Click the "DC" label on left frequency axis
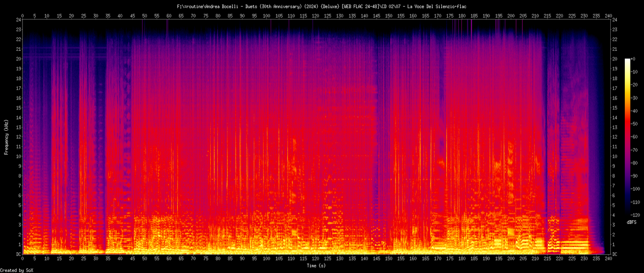644x273 pixels. tap(19, 254)
